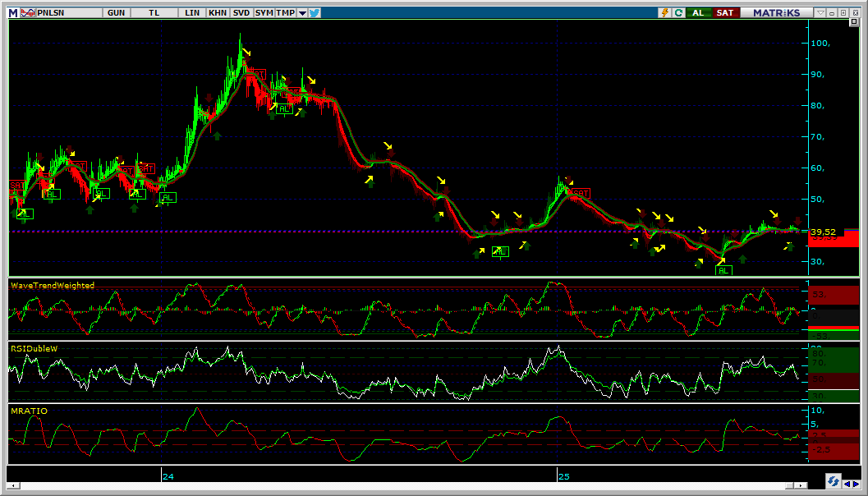Toggle the KHN button
868x496 pixels.
218,12
